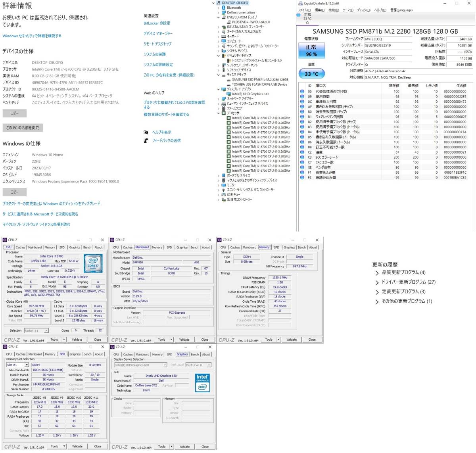Click the DVD/CD-ROM ドライブ drive icon
The width and height of the screenshot is (476, 453).
224,17
